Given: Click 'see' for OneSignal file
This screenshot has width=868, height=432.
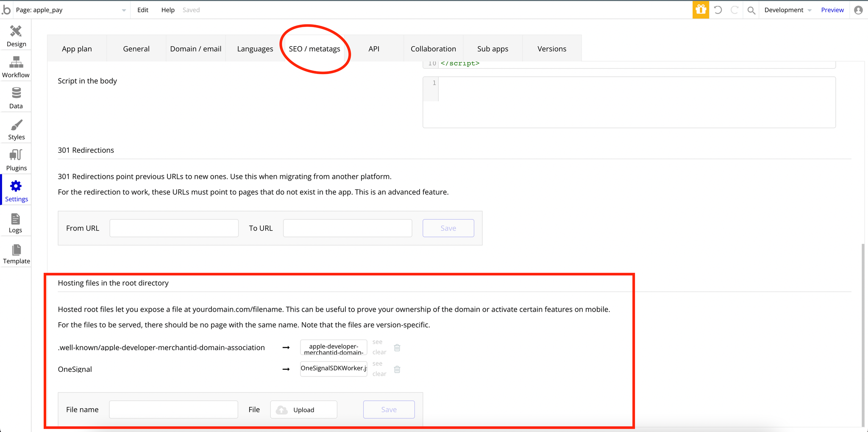Looking at the screenshot, I should point(377,363).
